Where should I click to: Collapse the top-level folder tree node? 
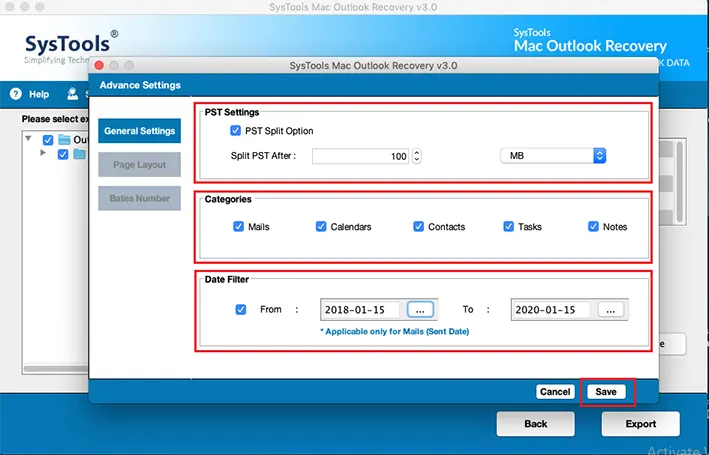[x=28, y=138]
